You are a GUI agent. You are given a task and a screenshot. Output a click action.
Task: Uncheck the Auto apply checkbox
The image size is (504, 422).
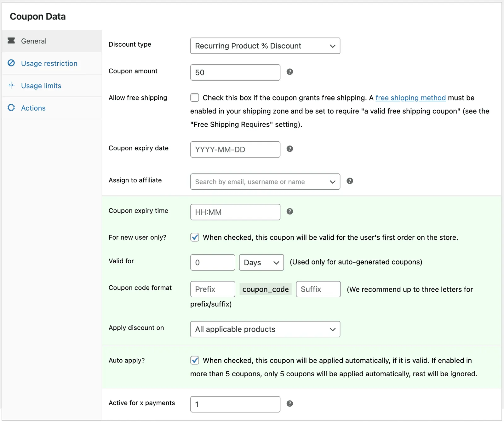coord(195,360)
